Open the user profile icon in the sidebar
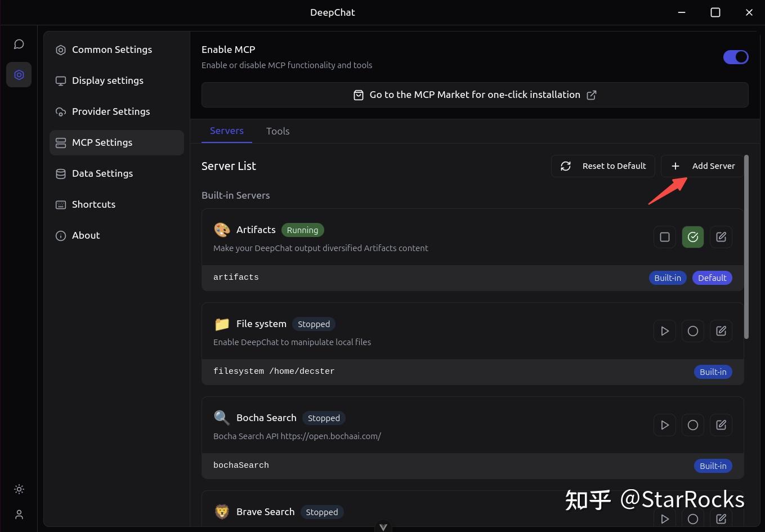 (x=19, y=514)
